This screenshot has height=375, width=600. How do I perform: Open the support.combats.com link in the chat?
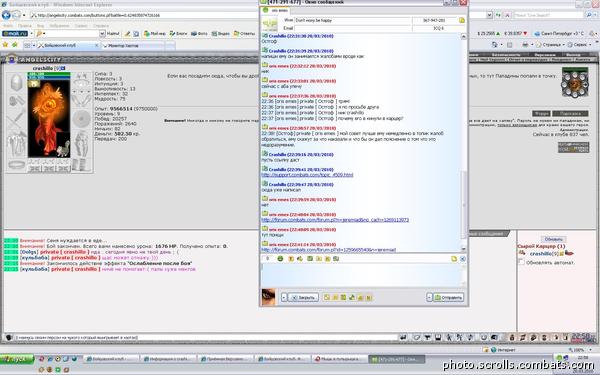click(x=307, y=175)
